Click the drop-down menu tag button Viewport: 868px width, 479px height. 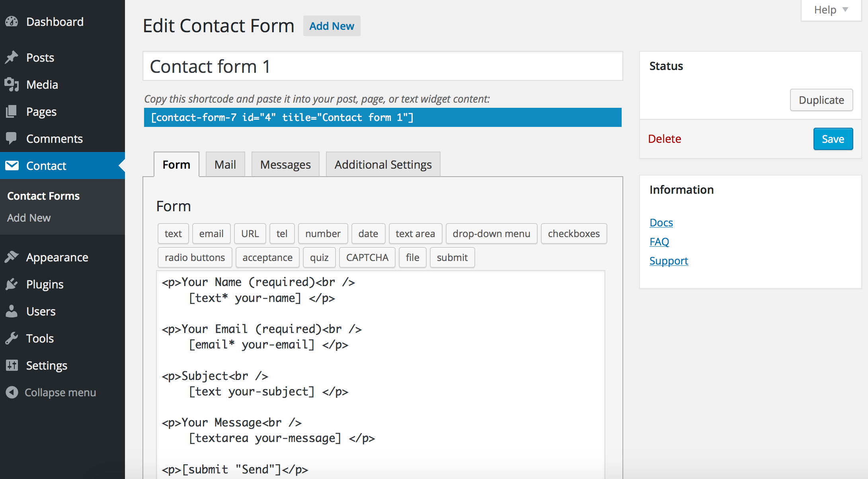492,234
